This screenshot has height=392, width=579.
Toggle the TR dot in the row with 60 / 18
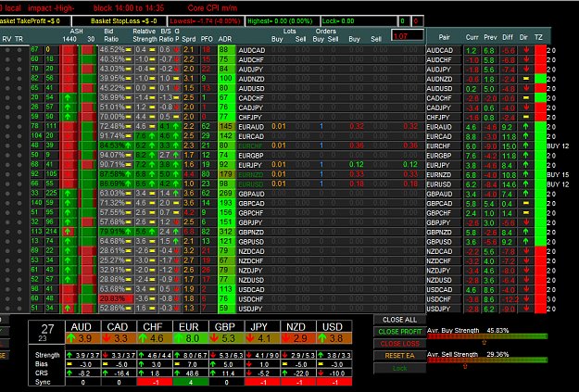coord(19,59)
